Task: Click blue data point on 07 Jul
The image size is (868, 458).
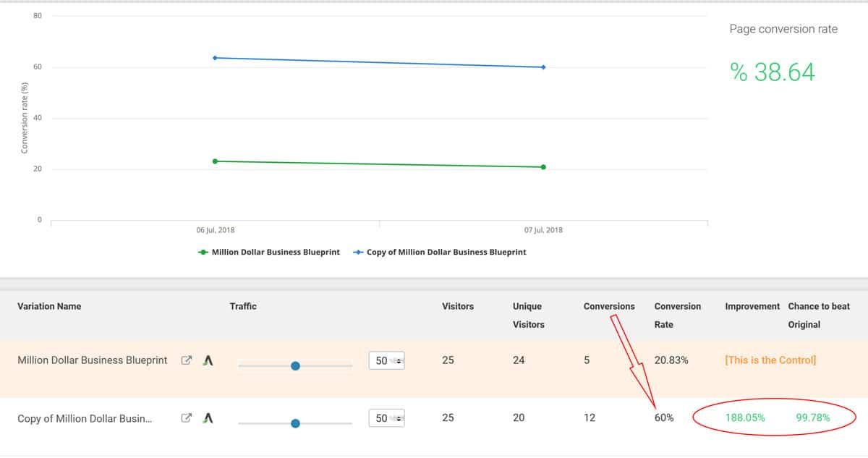Action: tap(543, 67)
